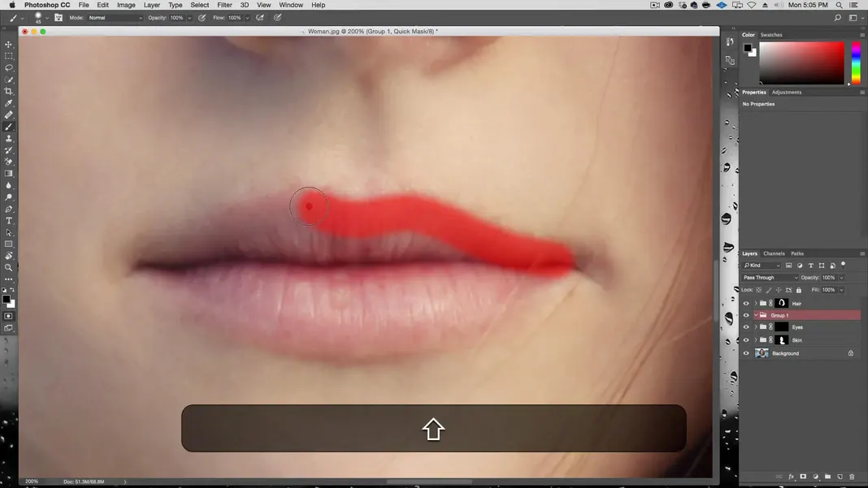Open the Select menu

(199, 5)
